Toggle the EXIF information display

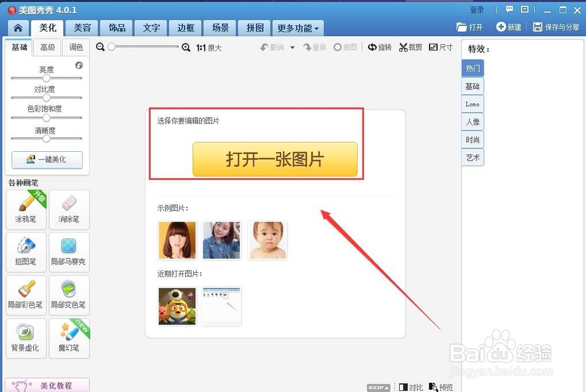click(x=379, y=387)
